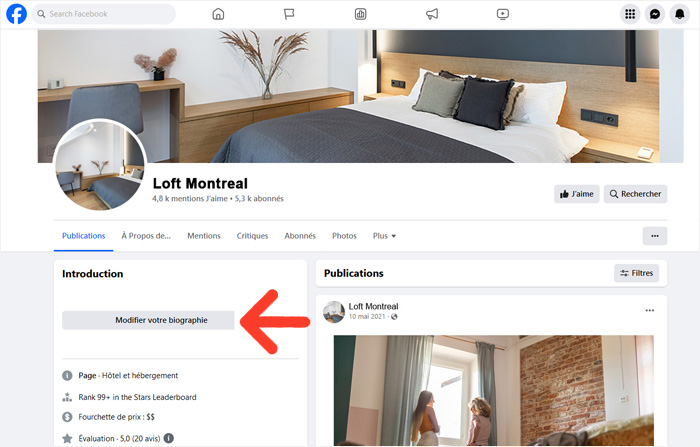Open the Home icon in top navigation

[218, 14]
